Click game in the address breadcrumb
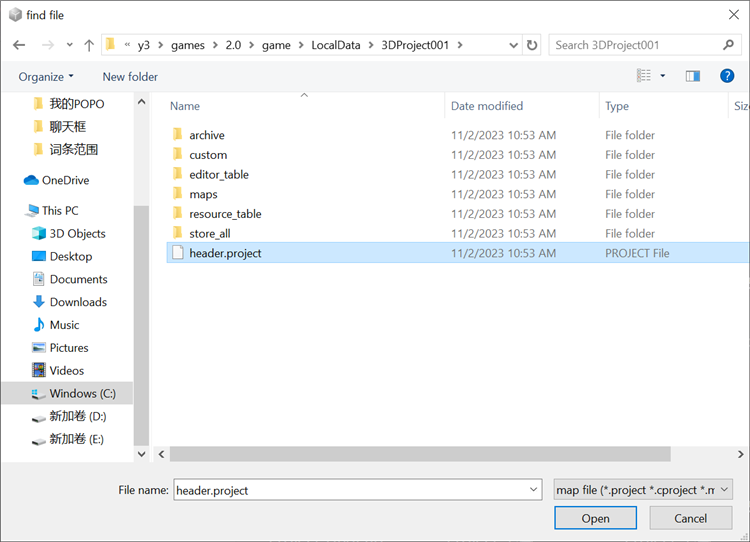Screen dimensions: 750x542 pos(276,45)
